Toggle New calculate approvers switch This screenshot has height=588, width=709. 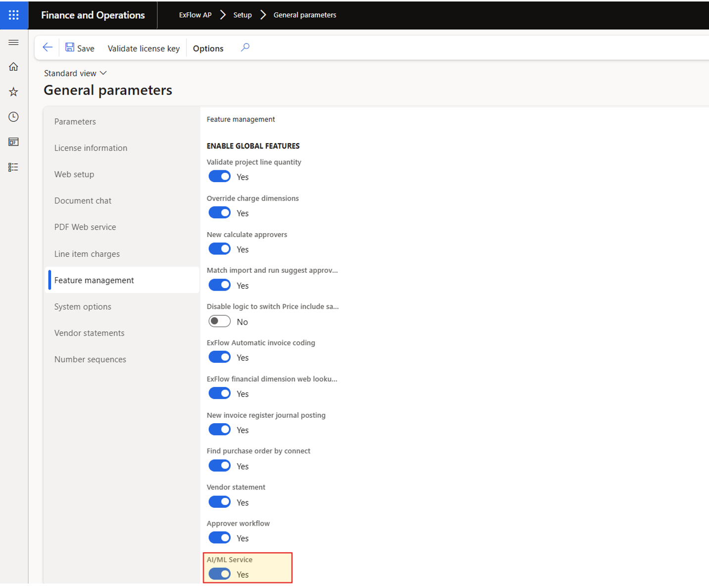220,249
